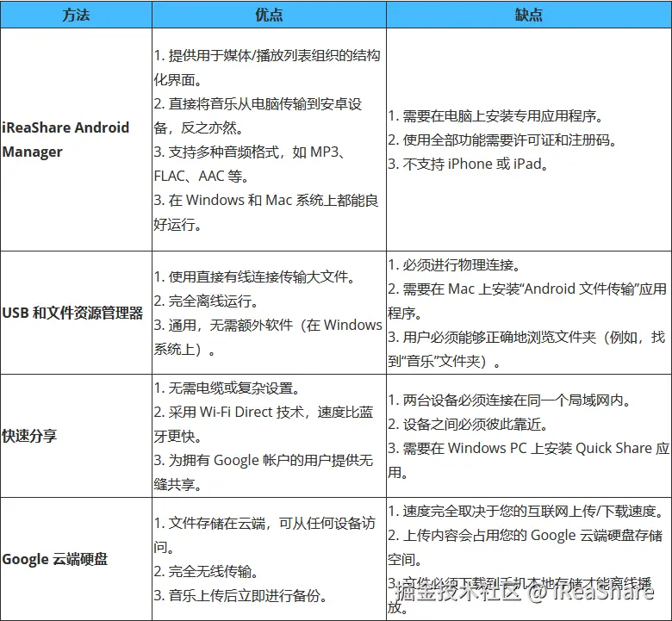
Task: Click text 音乐上传后立即进行备份
Action: point(240,595)
